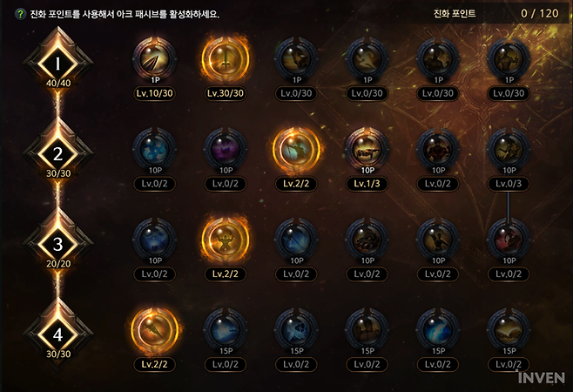Image resolution: width=573 pixels, height=392 pixels.
Task: Select glowing sword node at Lv.30/30
Action: [225, 59]
